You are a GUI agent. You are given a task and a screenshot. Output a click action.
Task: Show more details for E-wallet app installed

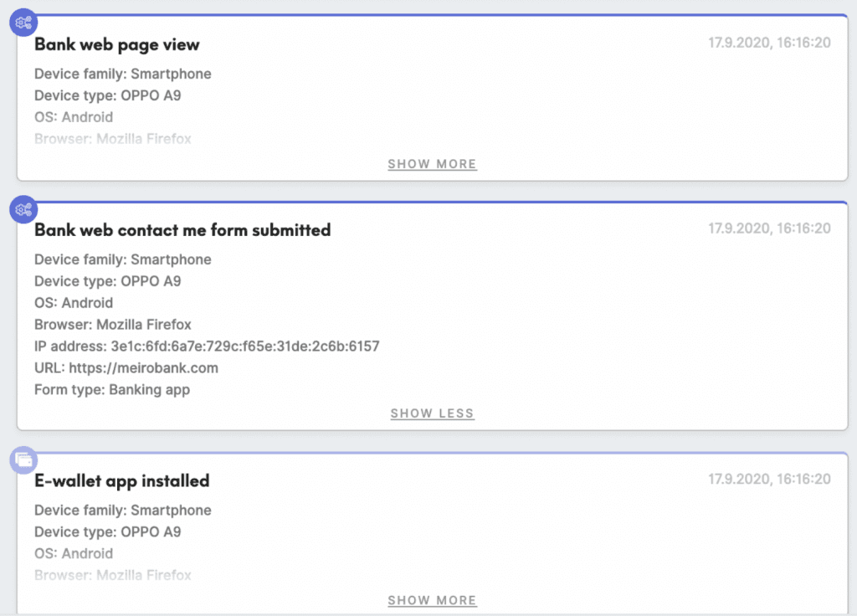tap(432, 600)
